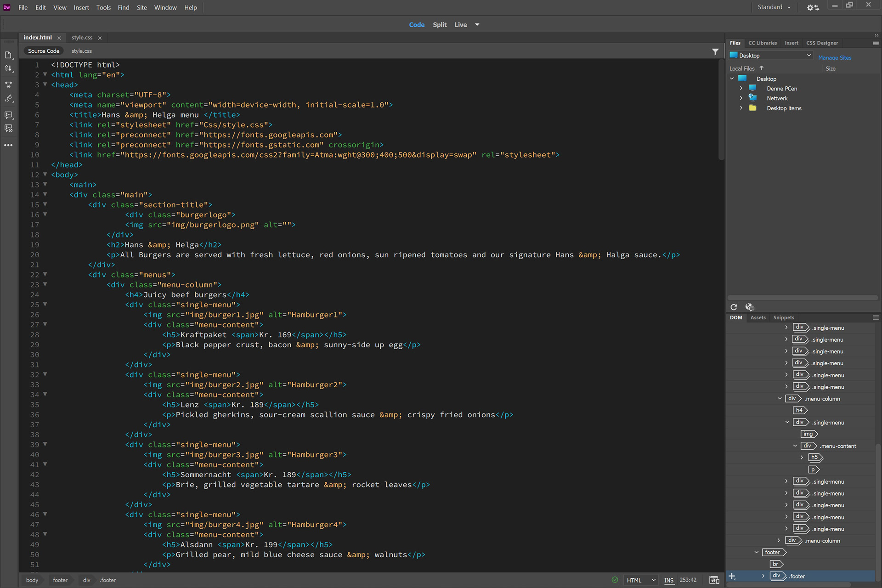Image resolution: width=882 pixels, height=588 pixels.
Task: Click the Refresh icon in Files panel
Action: [x=734, y=307]
